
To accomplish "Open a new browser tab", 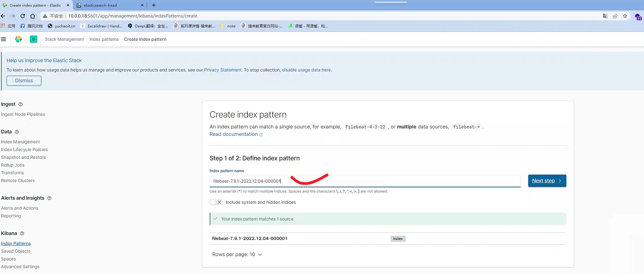I will click(x=154, y=5).
